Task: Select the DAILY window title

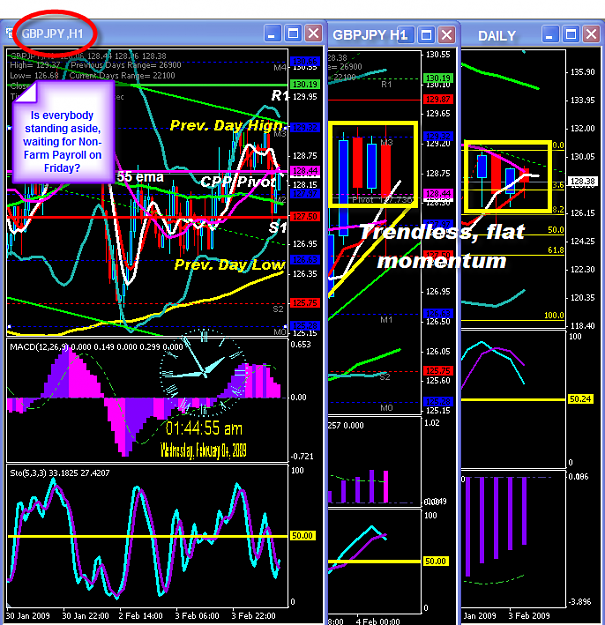Action: 497,36
